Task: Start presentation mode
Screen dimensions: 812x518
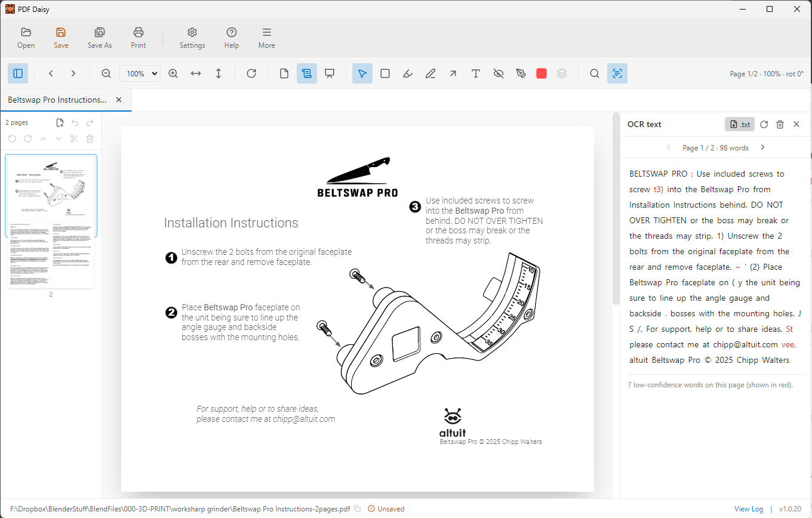Action: 330,73
